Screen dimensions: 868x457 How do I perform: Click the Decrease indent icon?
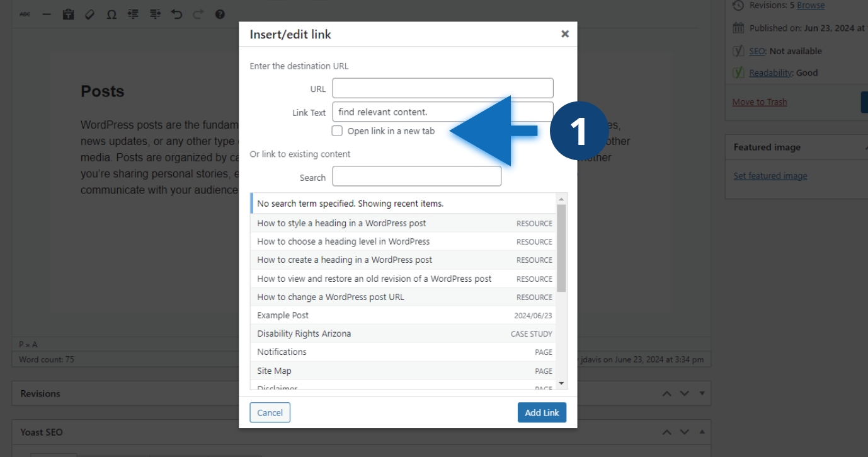click(x=133, y=14)
